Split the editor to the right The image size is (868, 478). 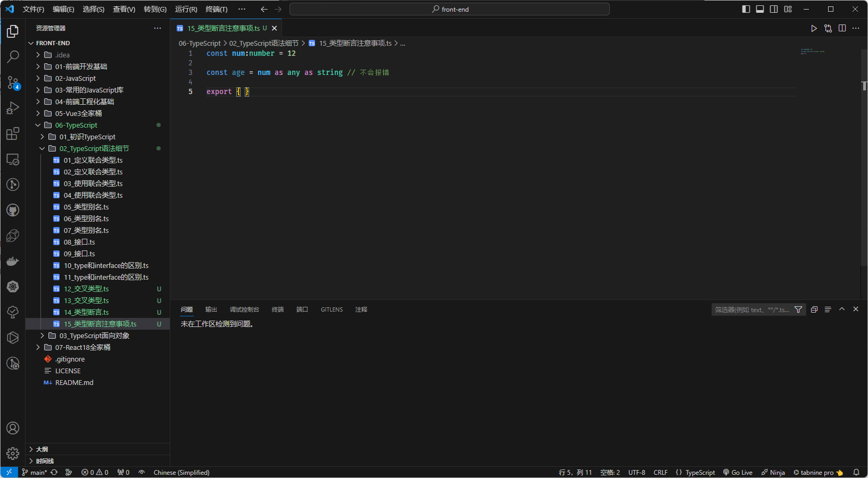click(842, 28)
